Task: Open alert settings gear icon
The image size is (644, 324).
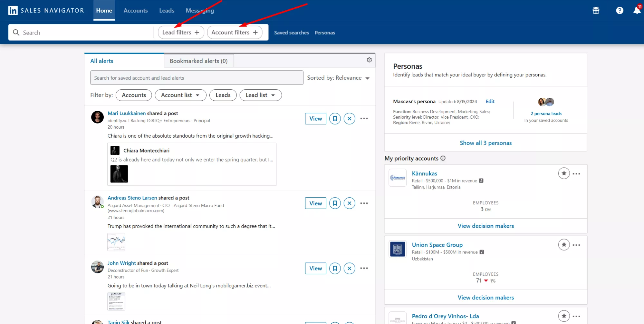Action: pos(369,60)
